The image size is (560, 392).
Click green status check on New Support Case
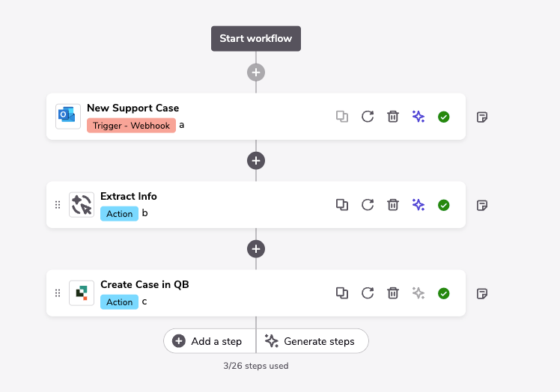pos(444,116)
